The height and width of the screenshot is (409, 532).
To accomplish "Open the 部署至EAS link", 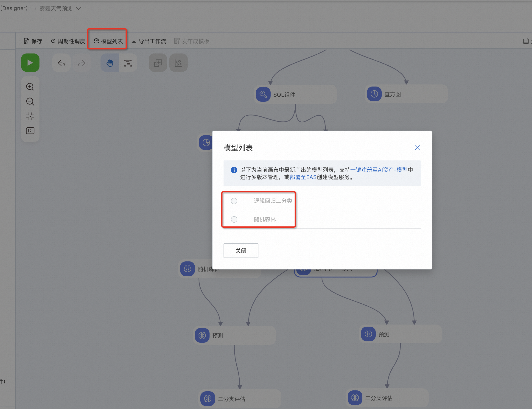I will click(x=303, y=177).
